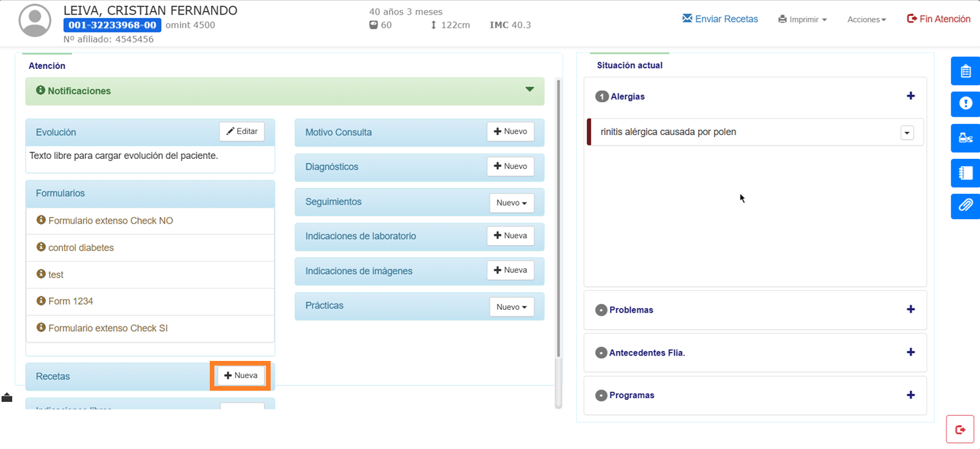Click the Editar button in Evolución
980x449 pixels.
pyautogui.click(x=242, y=132)
